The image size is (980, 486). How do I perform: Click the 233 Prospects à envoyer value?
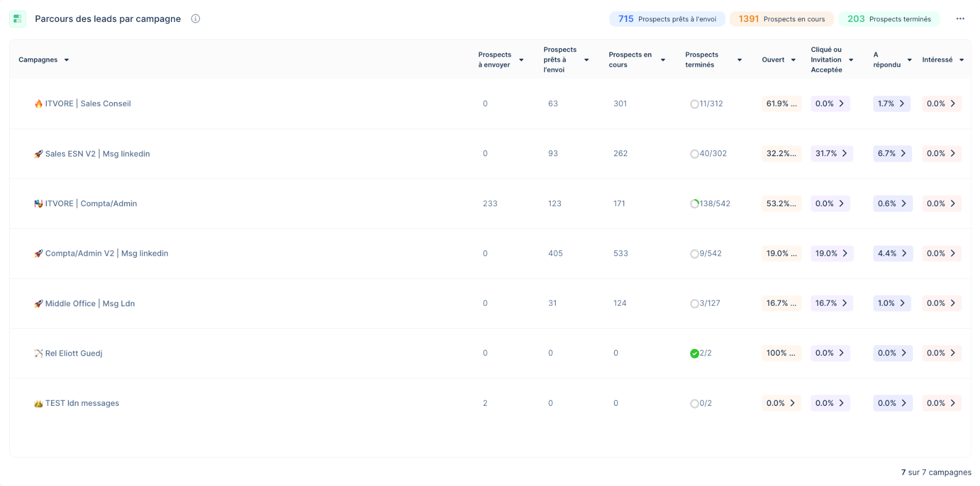coord(490,204)
